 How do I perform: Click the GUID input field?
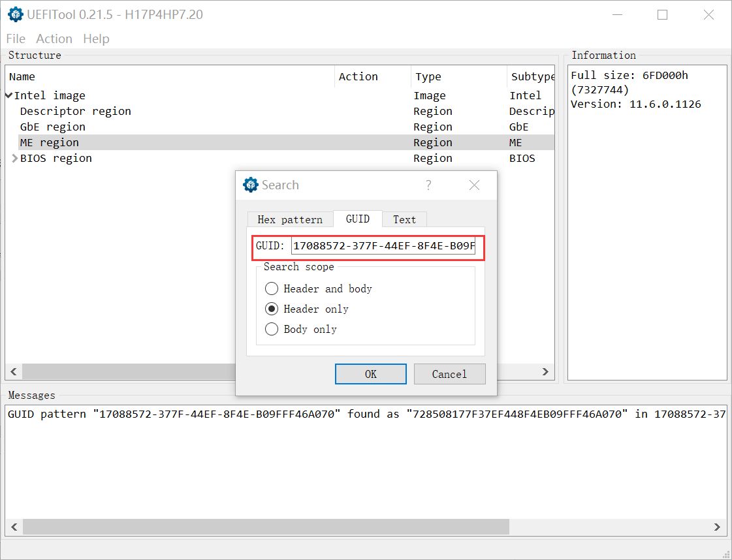point(383,246)
